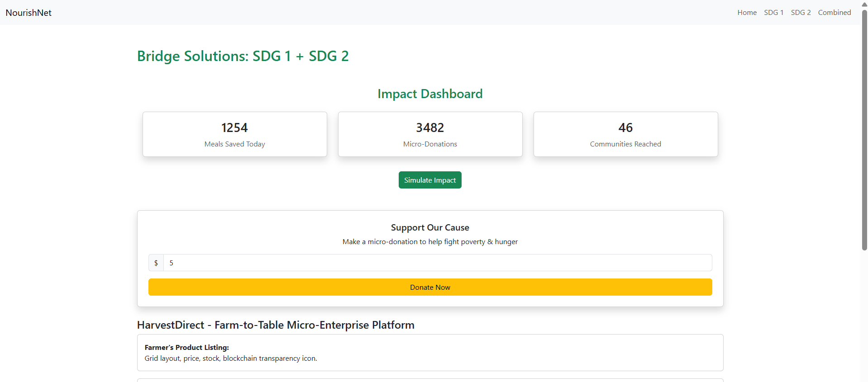Click the Support Our Cause heading
The height and width of the screenshot is (382, 868).
pyautogui.click(x=430, y=227)
